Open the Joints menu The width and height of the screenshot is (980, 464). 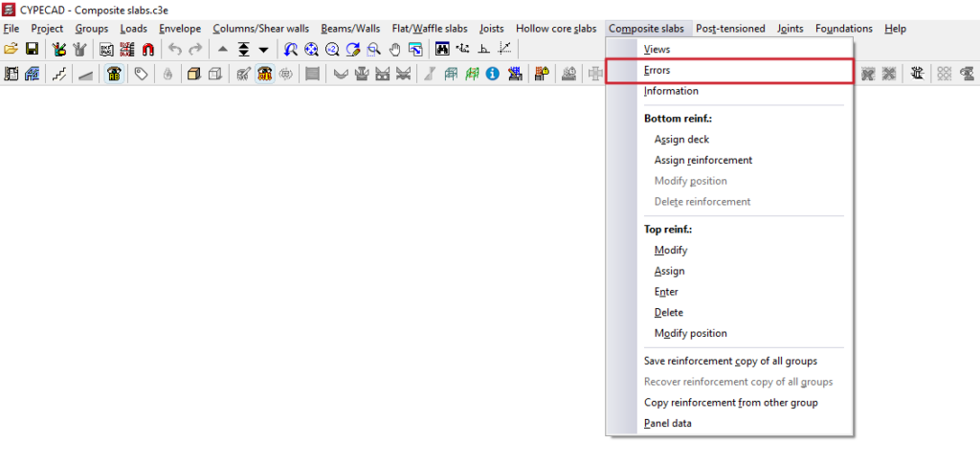click(x=791, y=29)
